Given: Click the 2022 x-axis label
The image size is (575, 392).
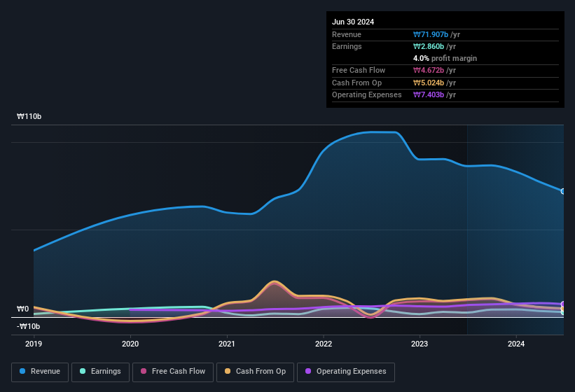Looking at the screenshot, I should [x=324, y=344].
